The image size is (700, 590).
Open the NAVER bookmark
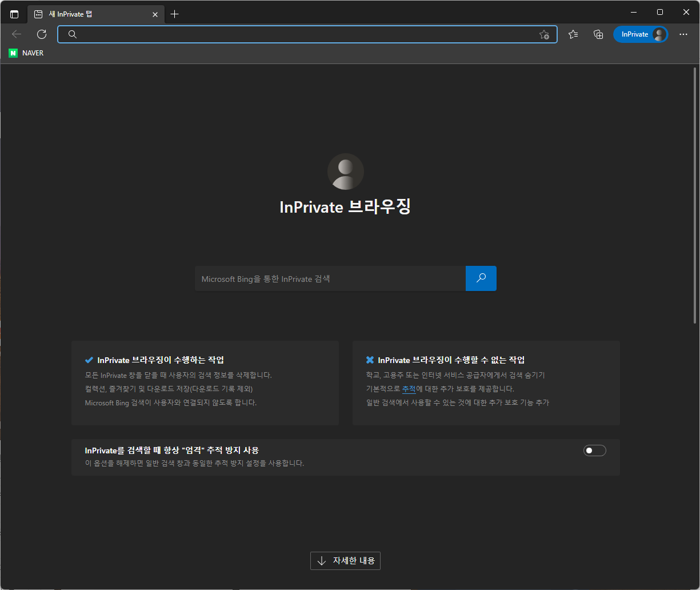pyautogui.click(x=26, y=53)
